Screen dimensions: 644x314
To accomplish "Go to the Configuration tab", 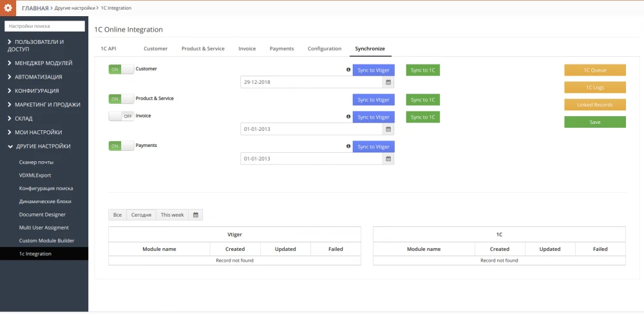I will (x=325, y=48).
